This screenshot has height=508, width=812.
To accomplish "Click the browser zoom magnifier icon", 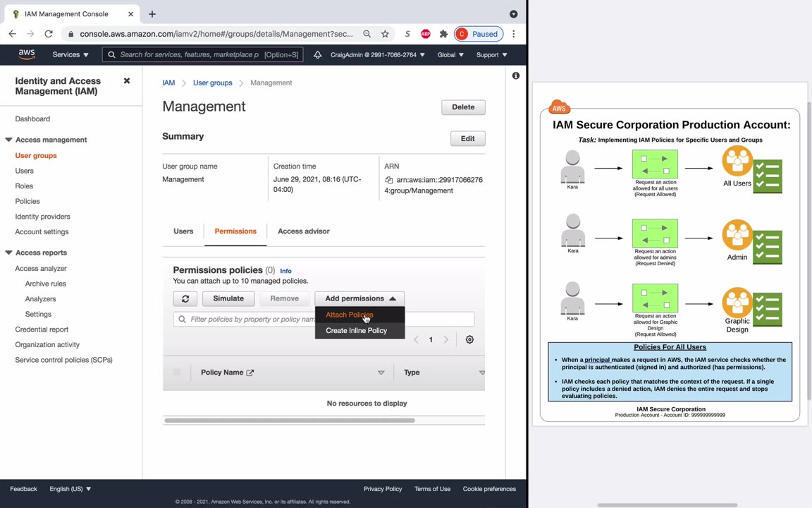I will tap(367, 34).
